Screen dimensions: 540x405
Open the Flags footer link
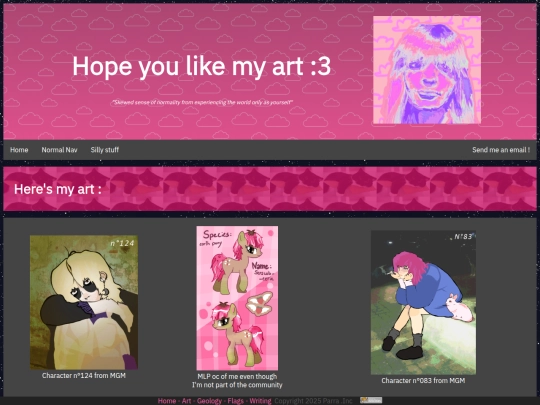pos(236,401)
